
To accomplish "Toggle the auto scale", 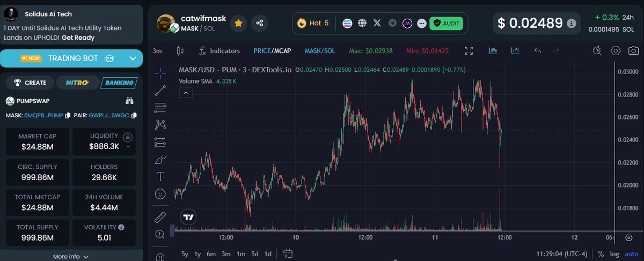I will pos(632,254).
